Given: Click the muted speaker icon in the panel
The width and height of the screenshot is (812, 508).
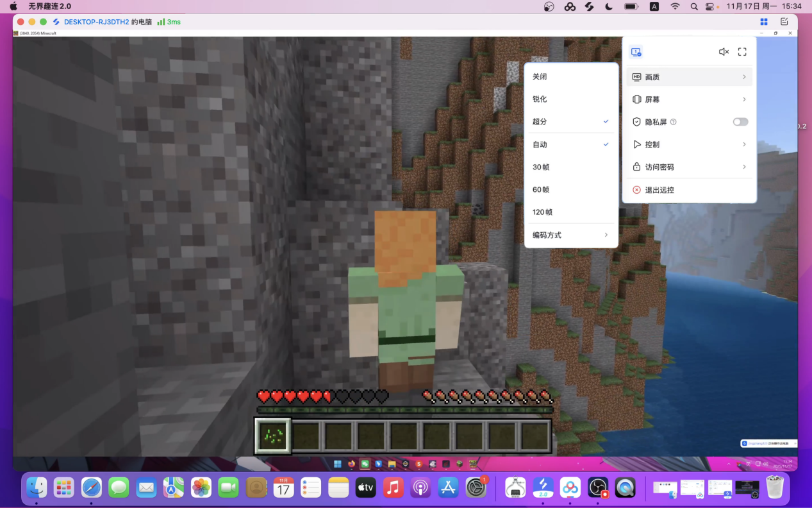Looking at the screenshot, I should pyautogui.click(x=724, y=52).
